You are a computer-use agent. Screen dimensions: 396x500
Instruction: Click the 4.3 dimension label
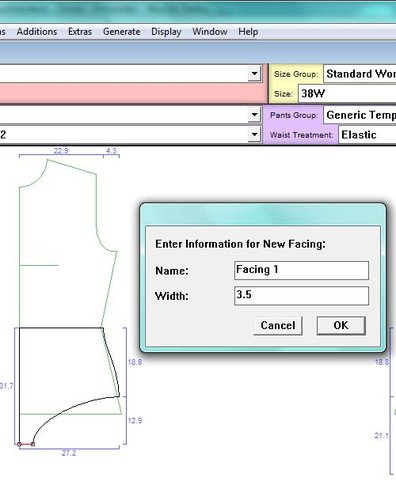111,151
